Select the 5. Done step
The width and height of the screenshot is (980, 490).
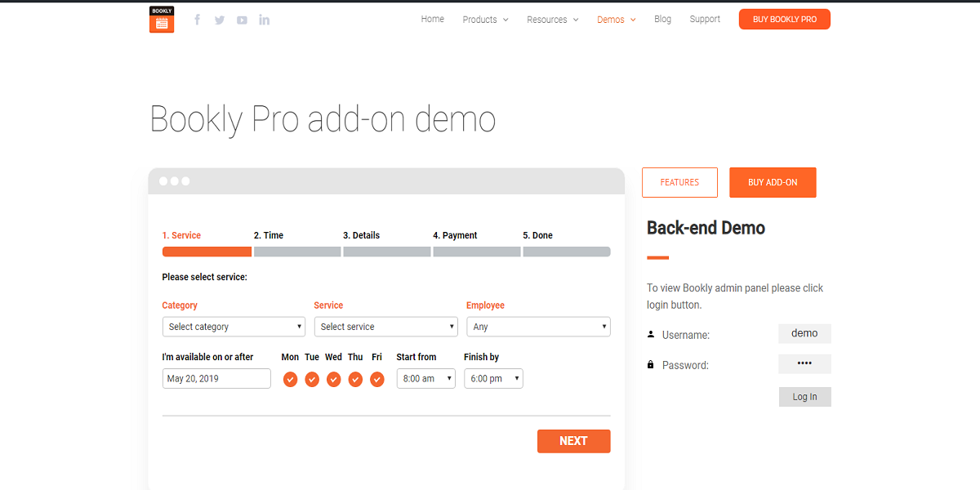tap(537, 235)
